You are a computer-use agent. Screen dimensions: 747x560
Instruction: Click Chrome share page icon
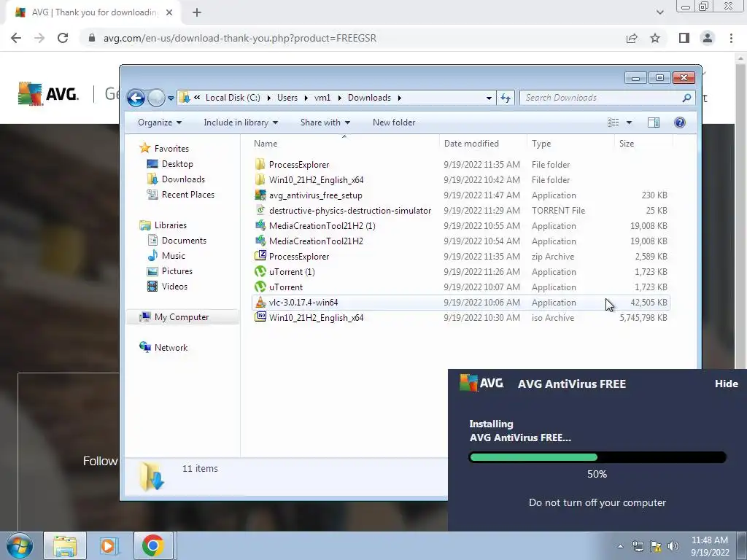632,38
